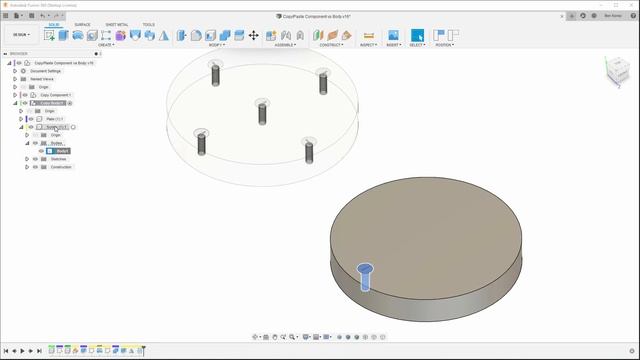640x360 pixels.
Task: Toggle visibility of Copy Component 1
Action: click(x=25, y=95)
